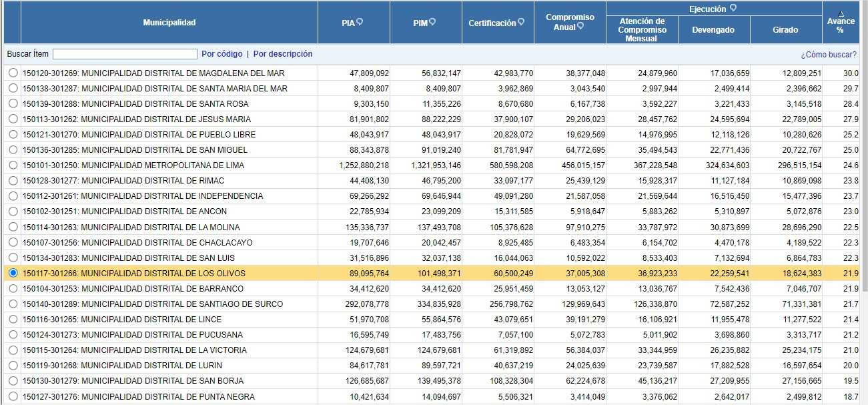Viewport: 868px width, 405px height.
Task: Open the ¿Cómo buscar? help link
Action: coord(829,55)
